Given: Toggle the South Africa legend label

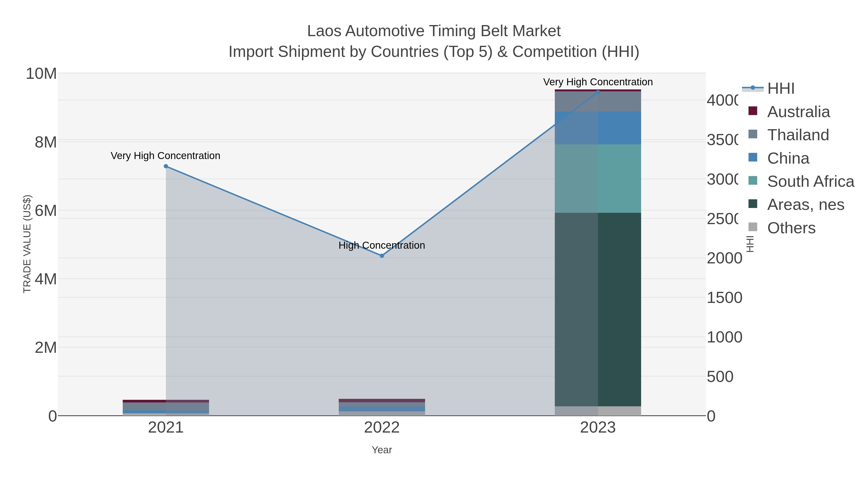Looking at the screenshot, I should click(811, 181).
